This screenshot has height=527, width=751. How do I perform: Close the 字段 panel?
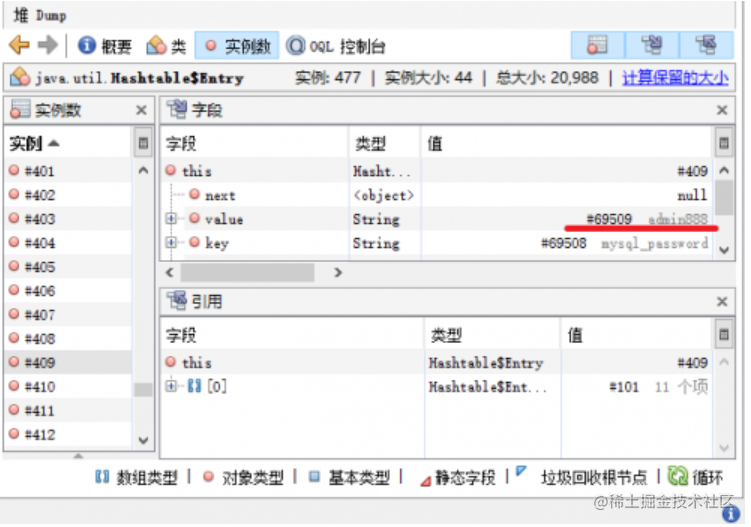click(722, 110)
